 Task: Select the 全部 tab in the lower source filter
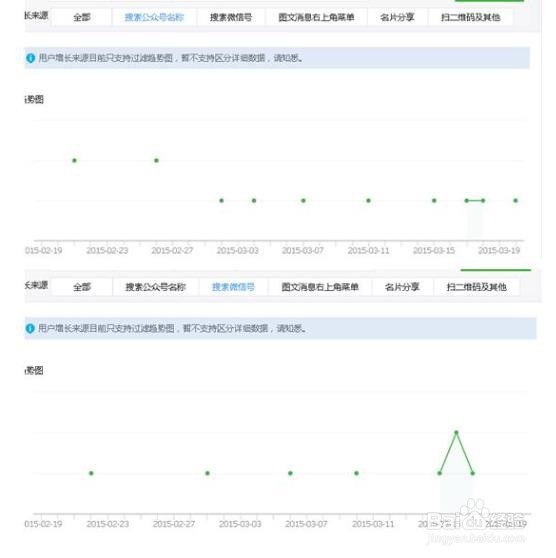pyautogui.click(x=82, y=287)
